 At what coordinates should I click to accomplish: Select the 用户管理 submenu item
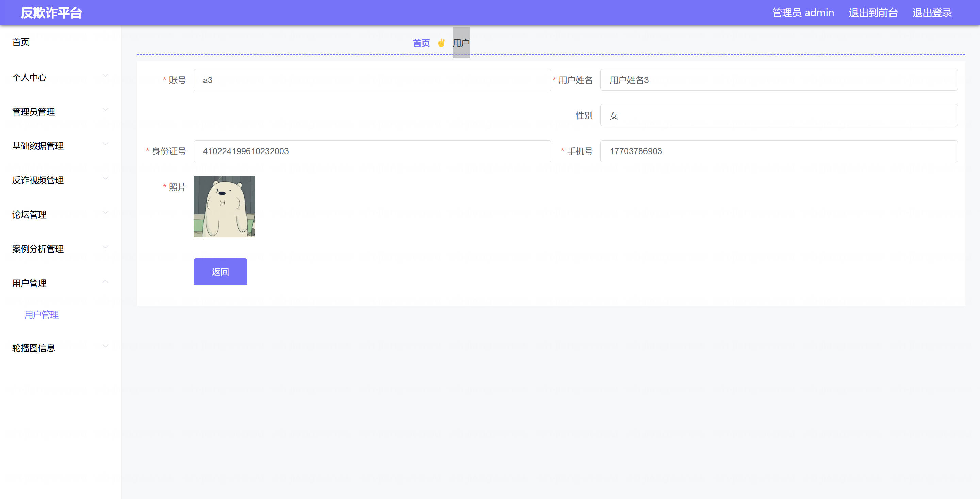click(42, 315)
